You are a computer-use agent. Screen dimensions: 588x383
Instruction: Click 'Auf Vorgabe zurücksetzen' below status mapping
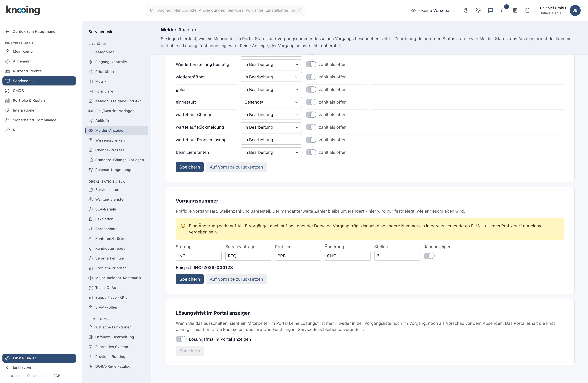click(236, 167)
